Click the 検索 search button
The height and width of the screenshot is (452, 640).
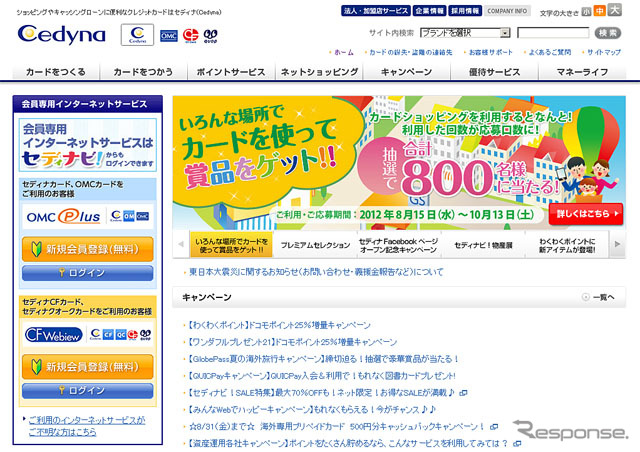pos(608,33)
